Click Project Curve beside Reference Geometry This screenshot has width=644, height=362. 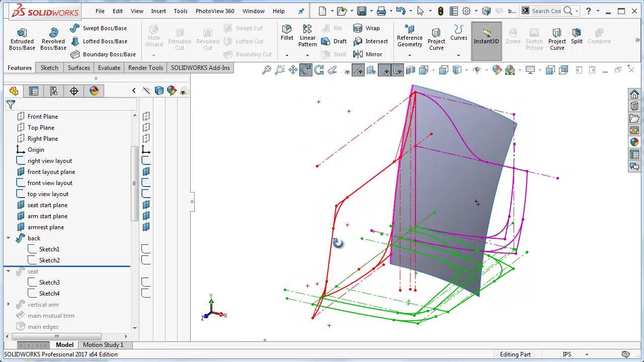[436, 39]
